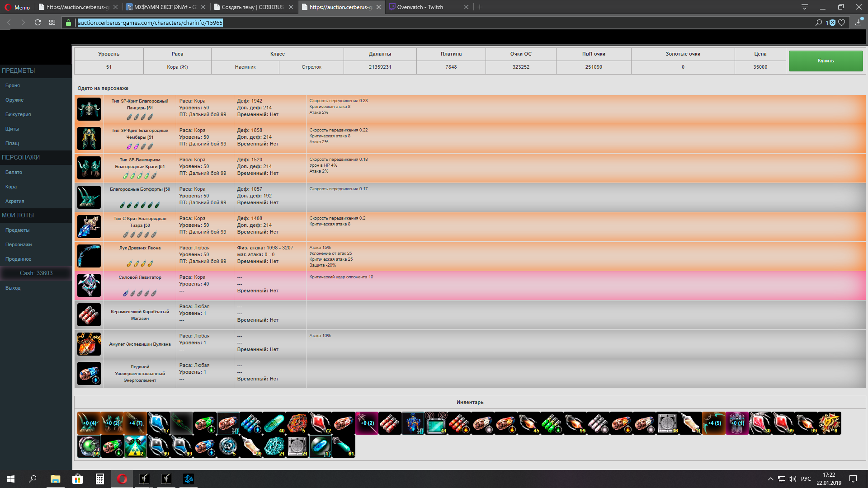Open a new browser tab

coord(480,7)
